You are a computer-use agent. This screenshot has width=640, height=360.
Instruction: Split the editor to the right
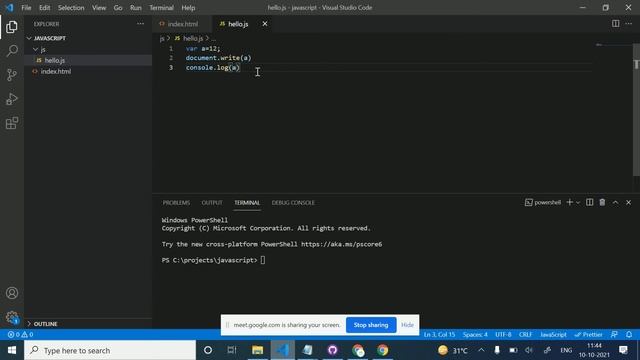pos(616,24)
